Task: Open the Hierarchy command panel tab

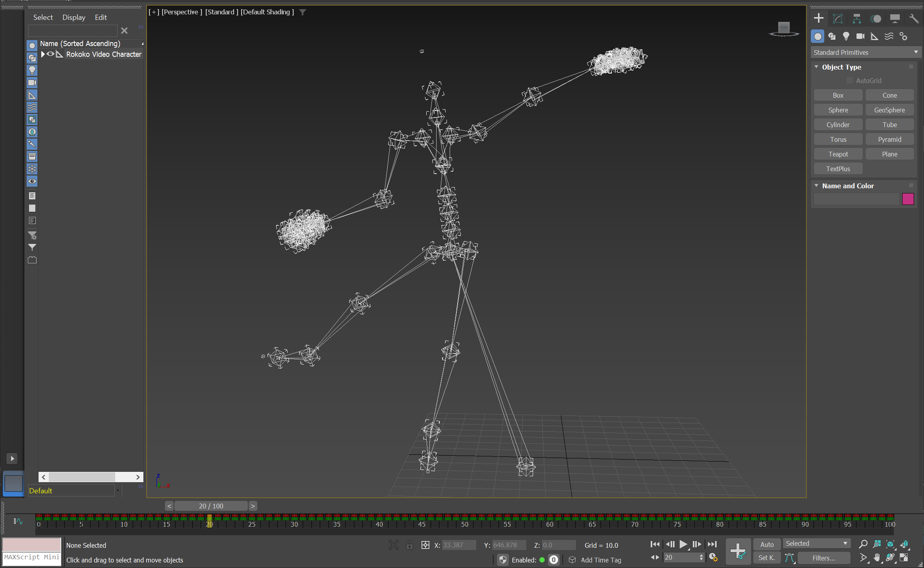Action: click(856, 19)
